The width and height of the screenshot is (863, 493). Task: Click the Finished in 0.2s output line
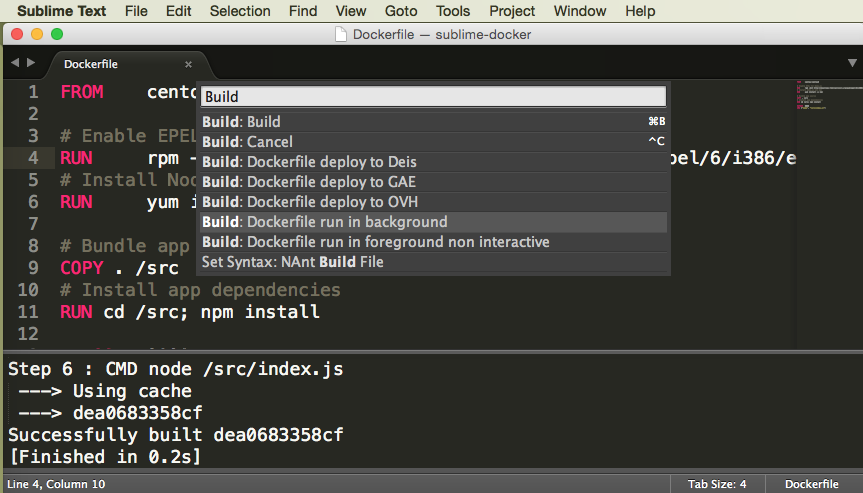point(106,457)
